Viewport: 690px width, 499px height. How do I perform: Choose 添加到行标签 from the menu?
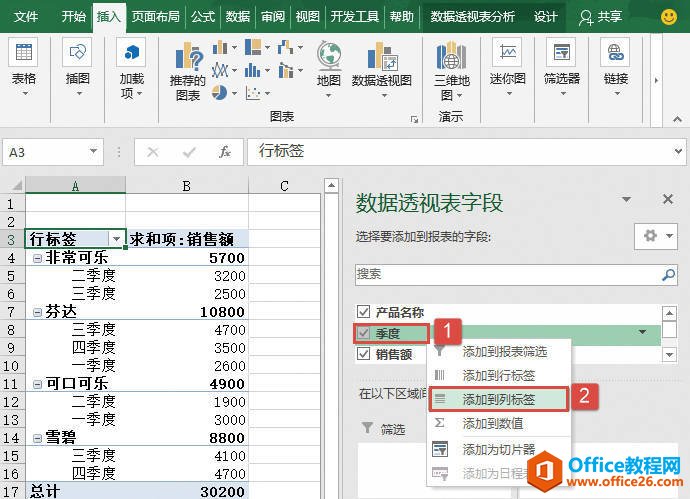(499, 375)
